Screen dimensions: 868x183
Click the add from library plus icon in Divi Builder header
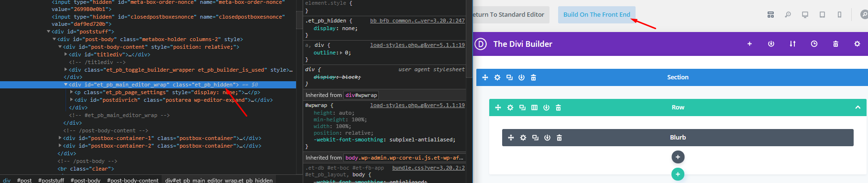tap(749, 44)
